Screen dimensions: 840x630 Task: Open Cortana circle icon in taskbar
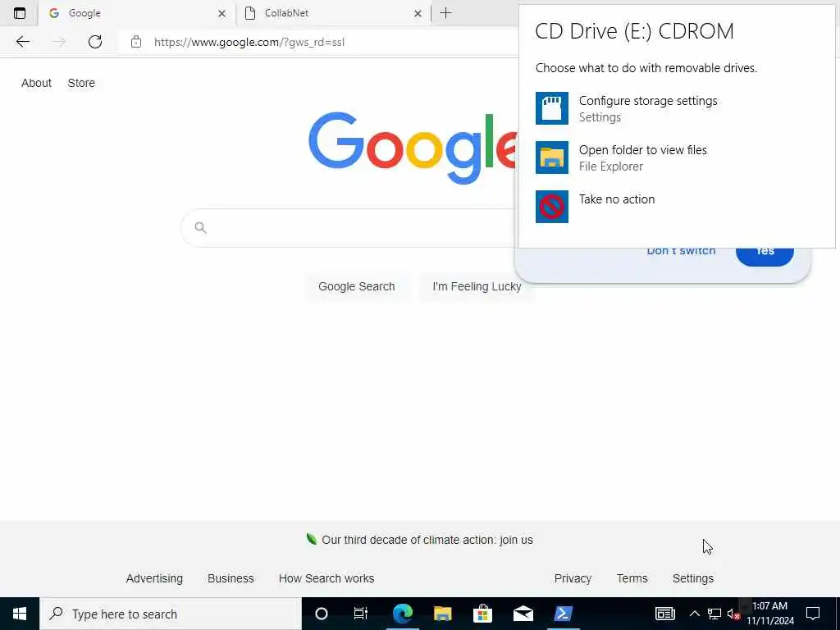[322, 614]
